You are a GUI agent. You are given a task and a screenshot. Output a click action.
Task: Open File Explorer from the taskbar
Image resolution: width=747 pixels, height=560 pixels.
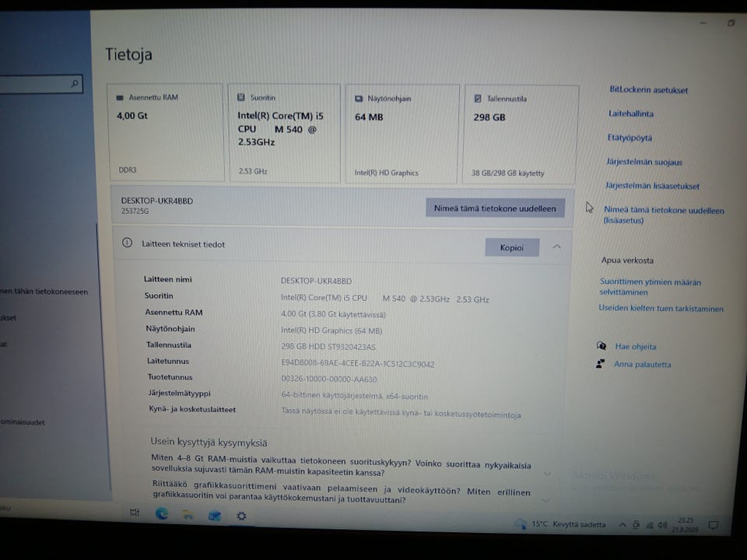pos(188,515)
